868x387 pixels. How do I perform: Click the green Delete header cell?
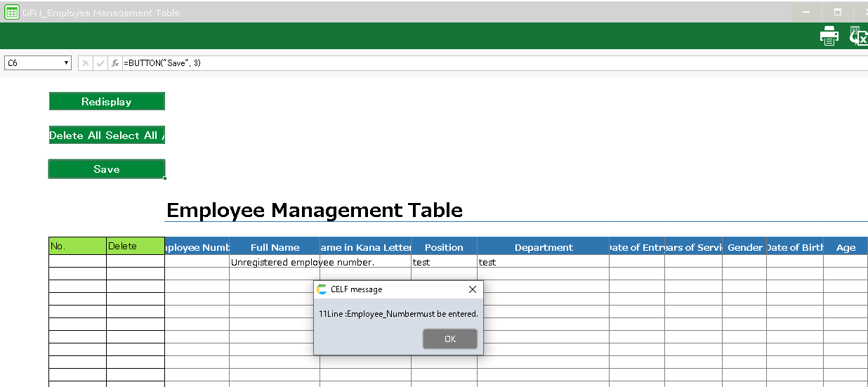pyautogui.click(x=135, y=246)
